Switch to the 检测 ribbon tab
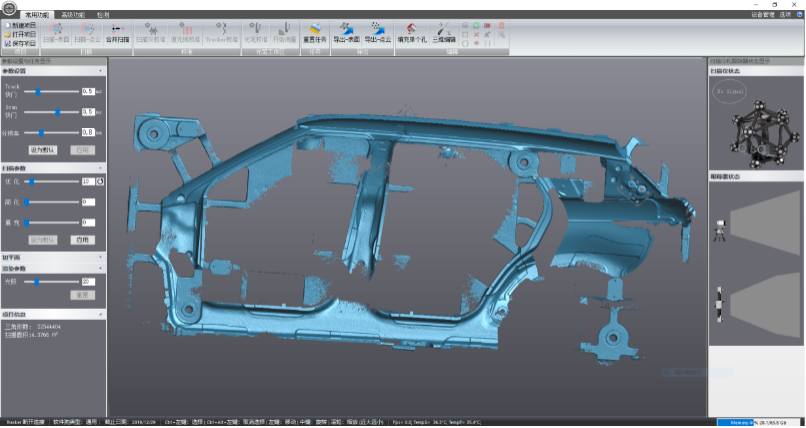The width and height of the screenshot is (806, 428). [104, 14]
